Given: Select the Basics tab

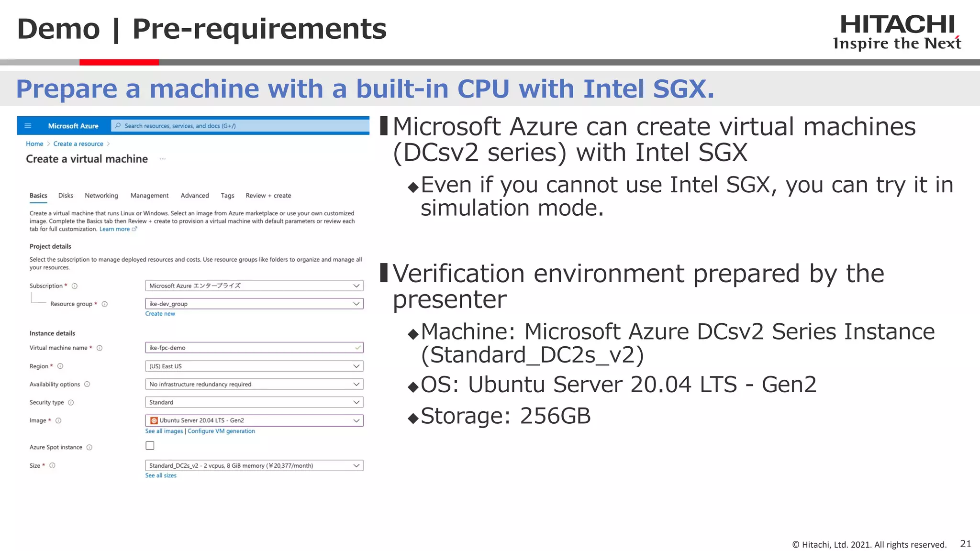Looking at the screenshot, I should pos(38,196).
